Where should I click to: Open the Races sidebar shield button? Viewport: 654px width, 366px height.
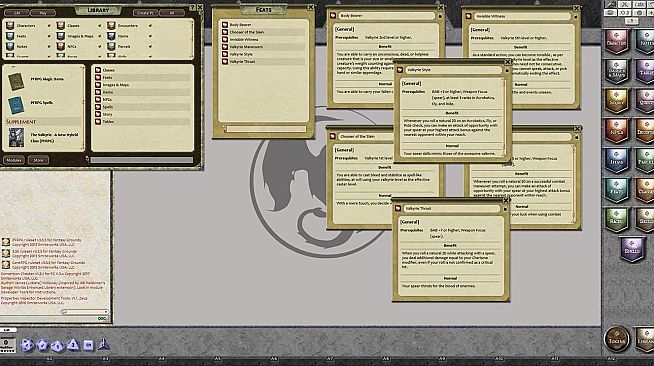(x=616, y=220)
